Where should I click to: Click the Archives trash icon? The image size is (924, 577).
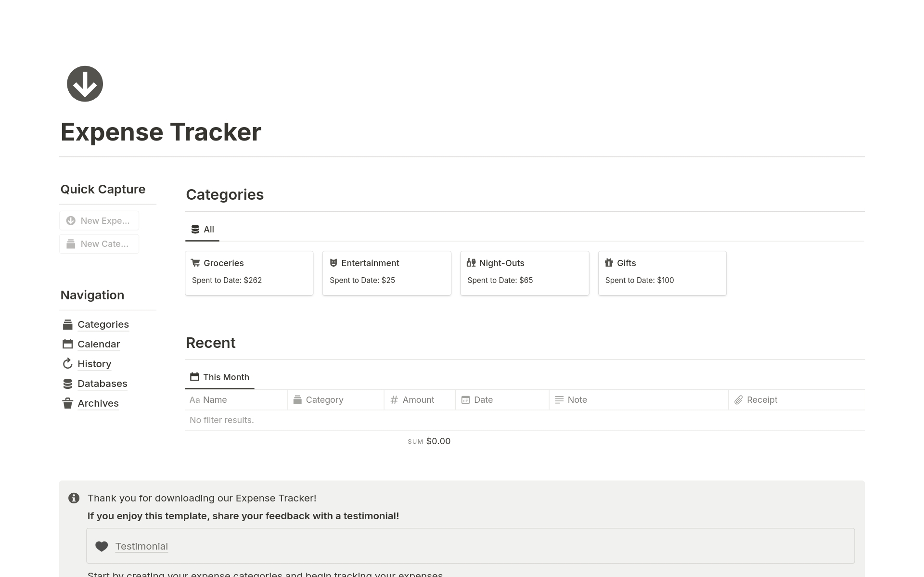click(x=67, y=403)
